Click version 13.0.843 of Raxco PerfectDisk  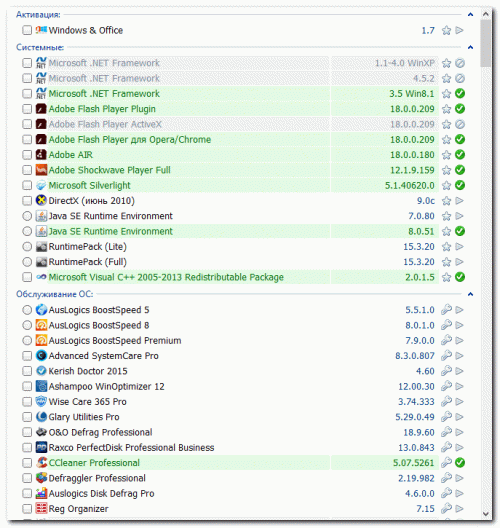pyautogui.click(x=416, y=448)
